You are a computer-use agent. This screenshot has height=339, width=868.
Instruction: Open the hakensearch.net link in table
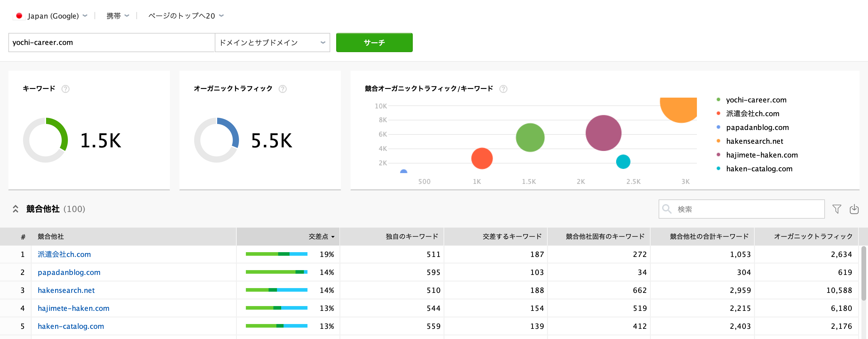pyautogui.click(x=66, y=290)
